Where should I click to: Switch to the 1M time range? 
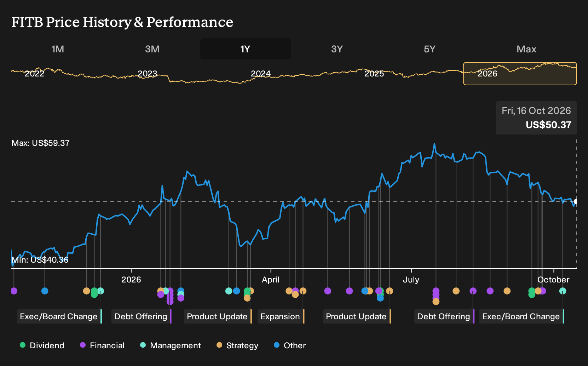(x=58, y=49)
